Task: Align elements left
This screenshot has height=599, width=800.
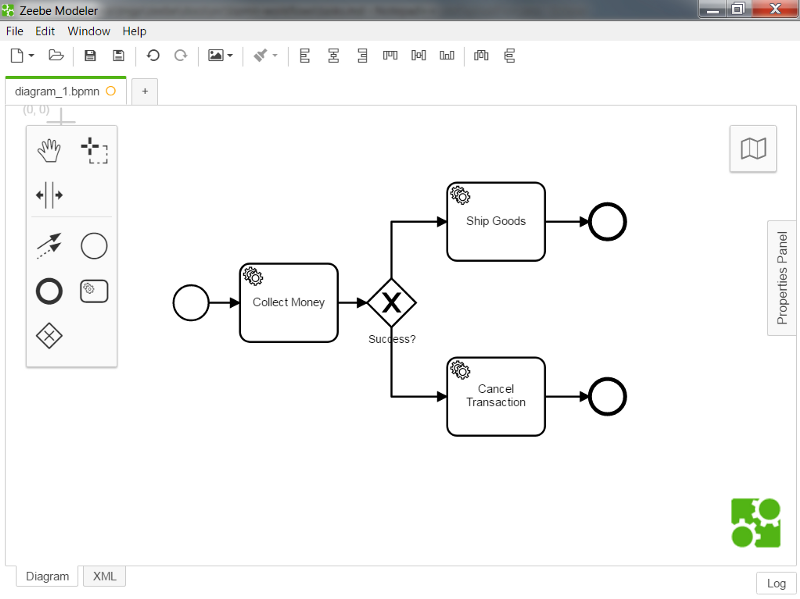Action: click(305, 55)
